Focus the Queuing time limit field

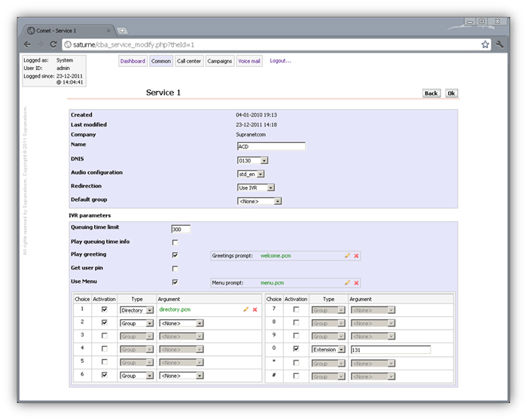181,229
